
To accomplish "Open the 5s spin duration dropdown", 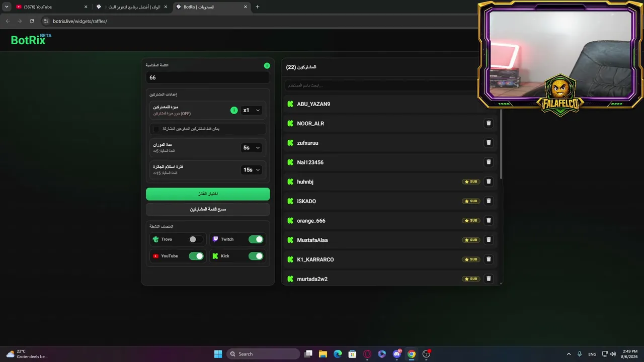I will coord(252,148).
